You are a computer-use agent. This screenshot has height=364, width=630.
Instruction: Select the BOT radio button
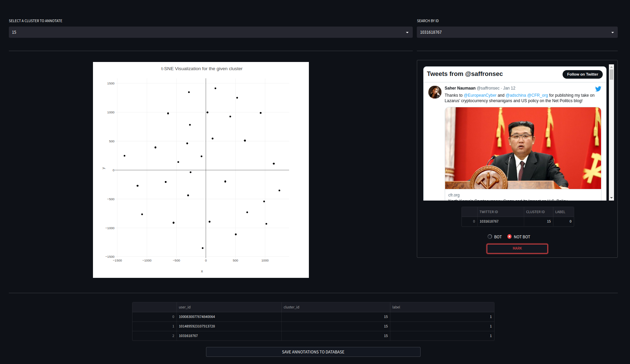(490, 237)
